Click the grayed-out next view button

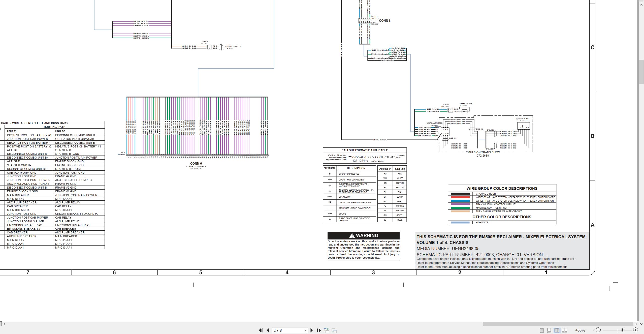pyautogui.click(x=334, y=330)
